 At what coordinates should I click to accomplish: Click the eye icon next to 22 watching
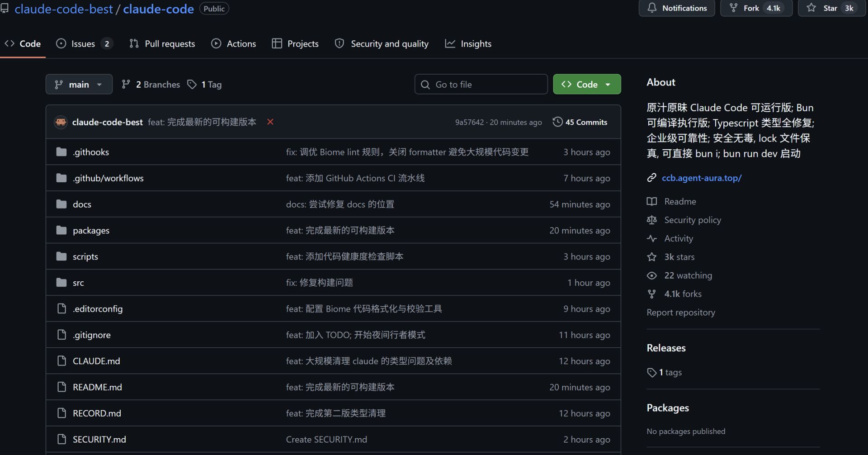click(x=651, y=275)
